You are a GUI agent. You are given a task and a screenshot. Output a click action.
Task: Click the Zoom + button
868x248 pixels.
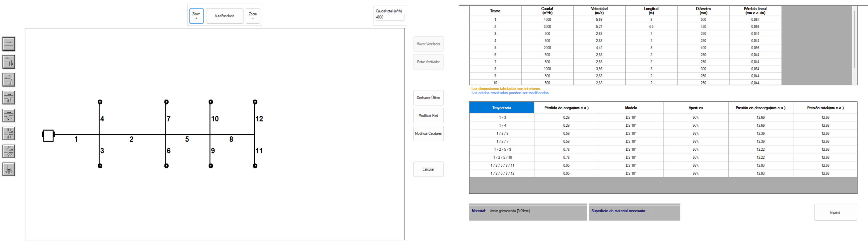point(196,16)
